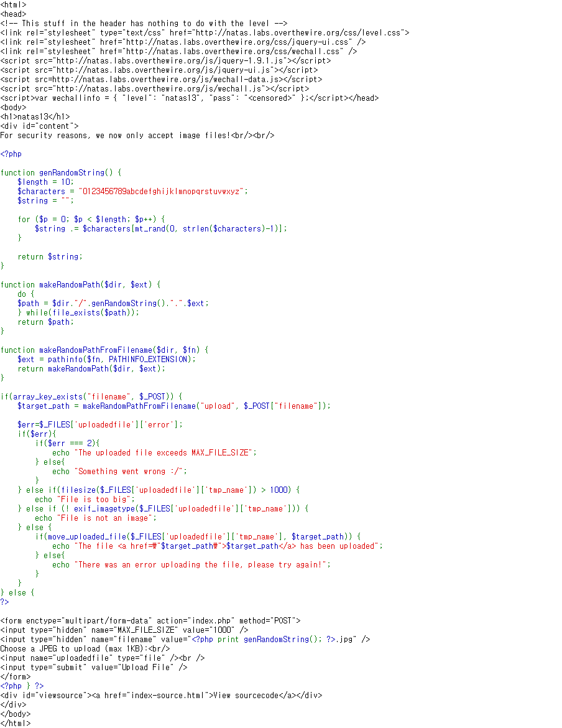Click the filesize > 1000 condition line
562x728 pixels.
tap(159, 490)
